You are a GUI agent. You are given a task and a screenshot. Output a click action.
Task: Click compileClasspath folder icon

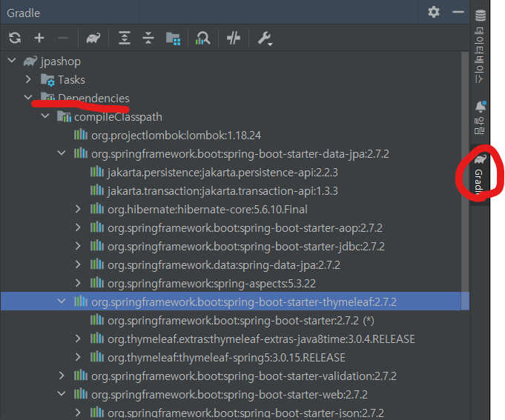click(x=64, y=116)
